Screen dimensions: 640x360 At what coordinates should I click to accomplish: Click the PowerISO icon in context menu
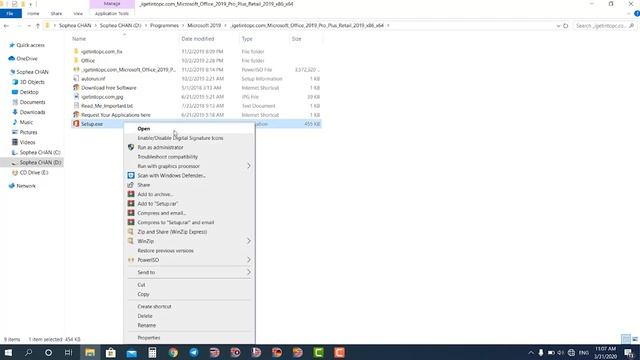tap(131, 260)
